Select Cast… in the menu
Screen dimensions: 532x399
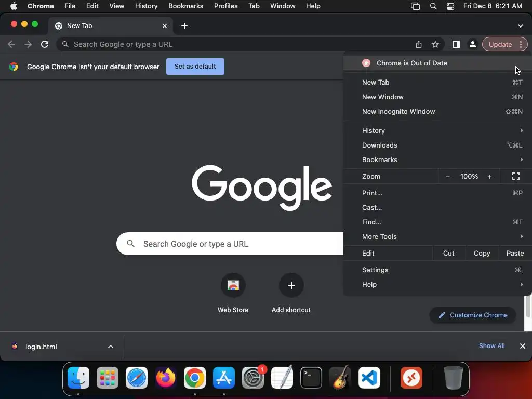tap(437, 208)
